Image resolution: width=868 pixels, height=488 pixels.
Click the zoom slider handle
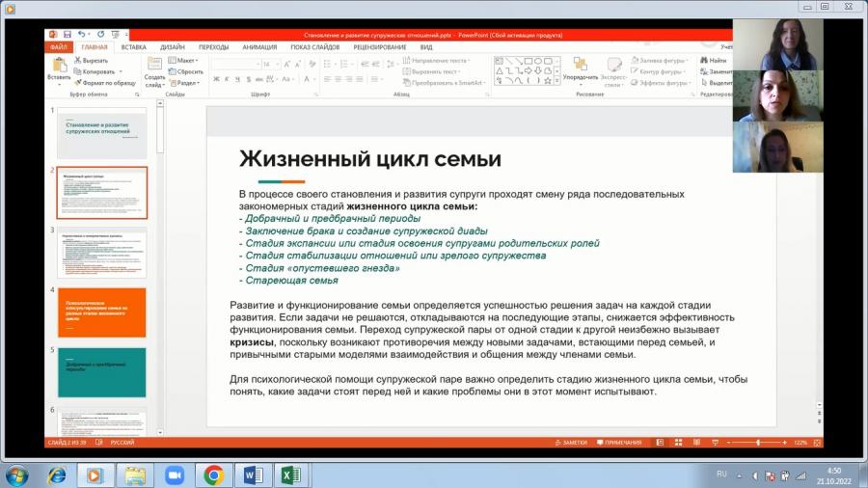coord(758,443)
